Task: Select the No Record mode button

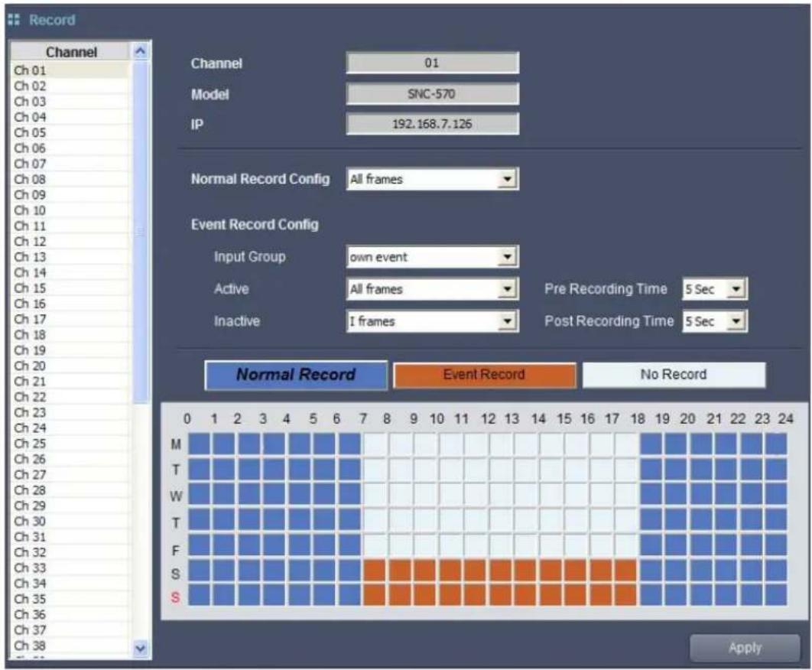Action: point(673,375)
